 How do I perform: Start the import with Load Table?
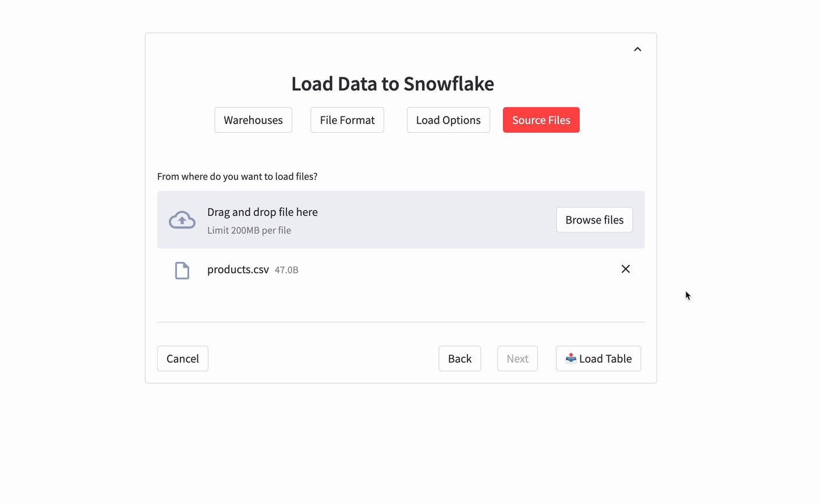[605, 359]
